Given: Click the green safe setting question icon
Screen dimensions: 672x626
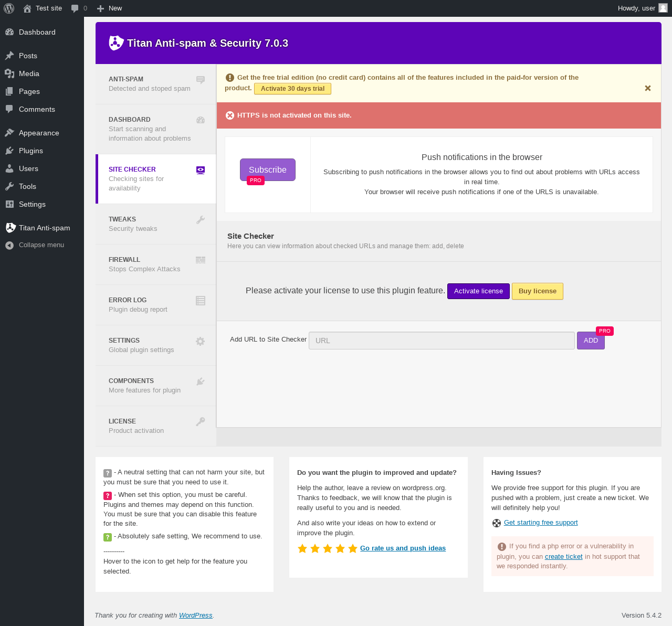Looking at the screenshot, I should pos(108,537).
